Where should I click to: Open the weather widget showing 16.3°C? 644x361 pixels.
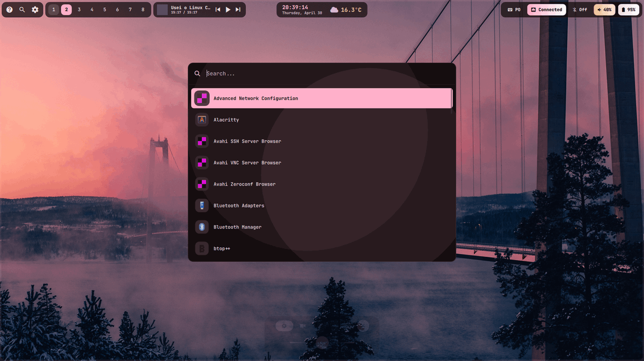tap(346, 10)
